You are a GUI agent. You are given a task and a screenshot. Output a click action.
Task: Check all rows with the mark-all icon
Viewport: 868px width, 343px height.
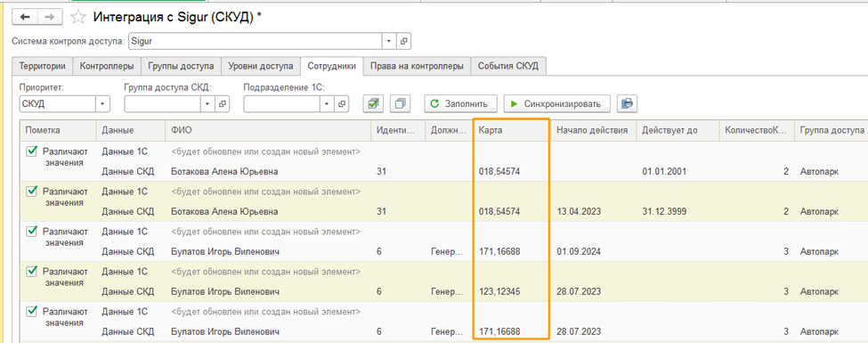[374, 103]
